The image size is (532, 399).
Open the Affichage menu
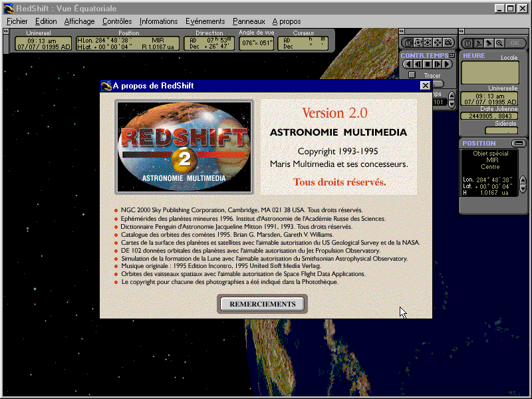79,21
